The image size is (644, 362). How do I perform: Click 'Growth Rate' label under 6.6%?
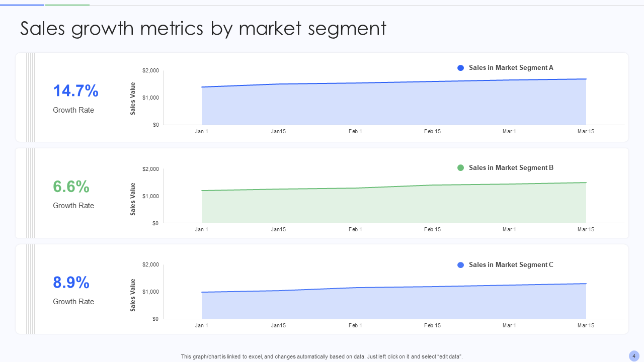[x=73, y=206]
